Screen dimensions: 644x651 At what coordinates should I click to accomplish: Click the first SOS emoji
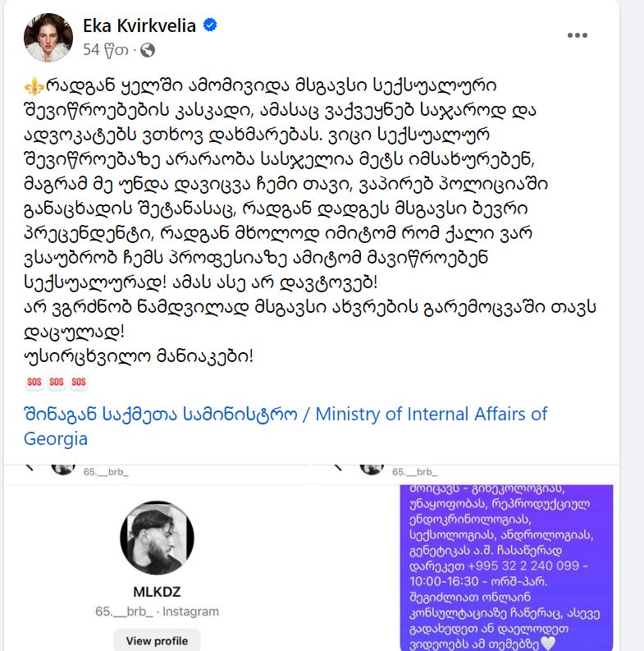pyautogui.click(x=34, y=382)
